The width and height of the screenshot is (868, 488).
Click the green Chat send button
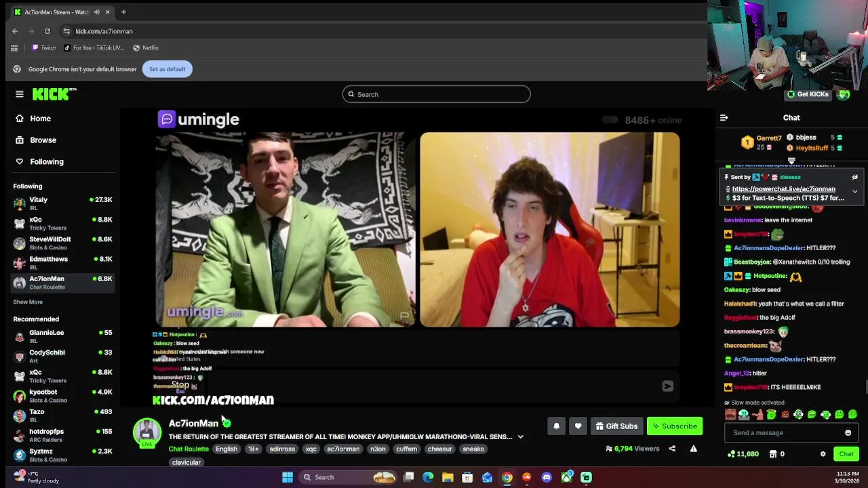(846, 454)
